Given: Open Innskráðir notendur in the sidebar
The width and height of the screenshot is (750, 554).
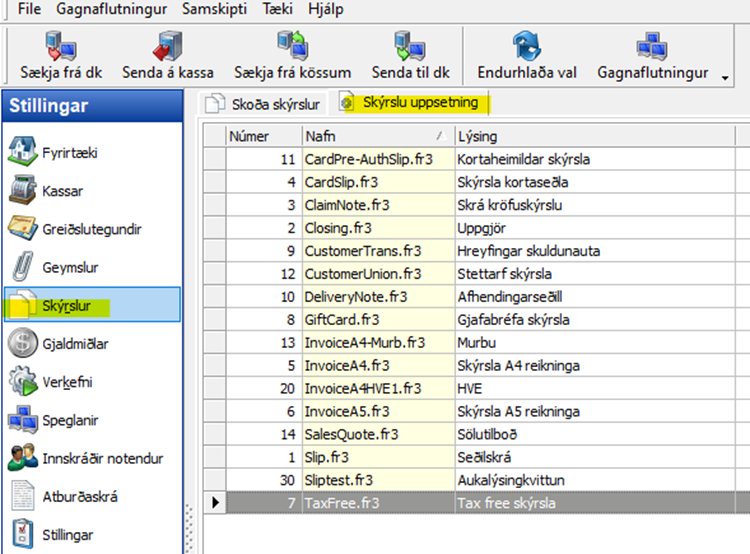Looking at the screenshot, I should [x=102, y=458].
